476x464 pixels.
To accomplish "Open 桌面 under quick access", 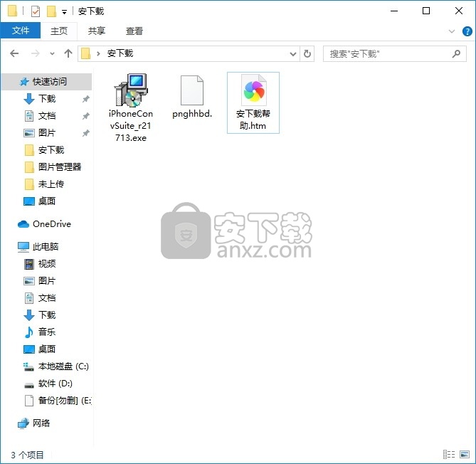I will click(46, 201).
